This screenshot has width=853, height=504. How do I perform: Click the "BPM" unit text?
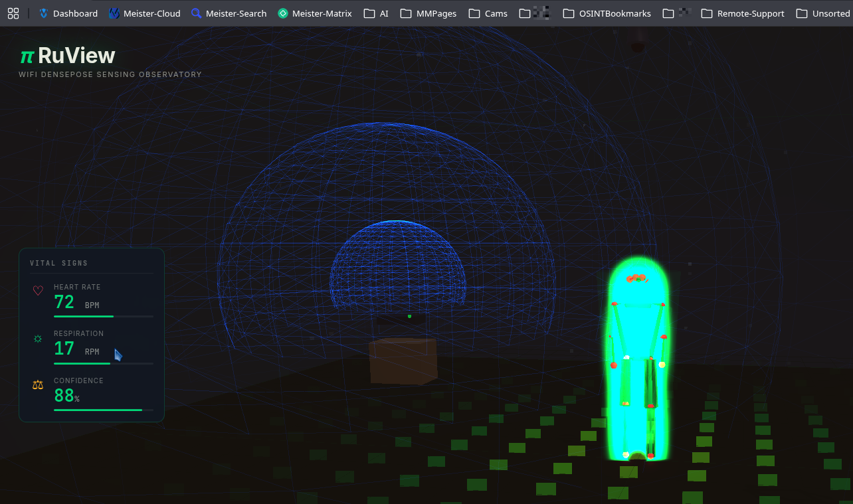[92, 305]
